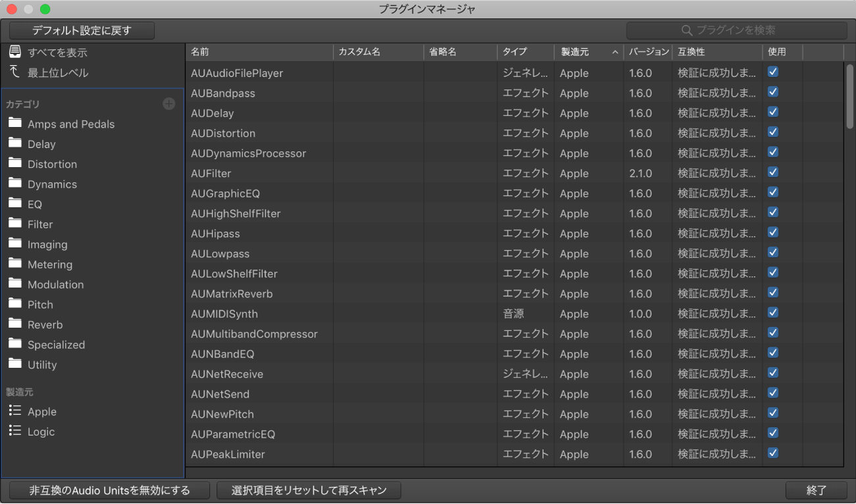
Task: Sort by the 製造元 column header
Action: 589,52
